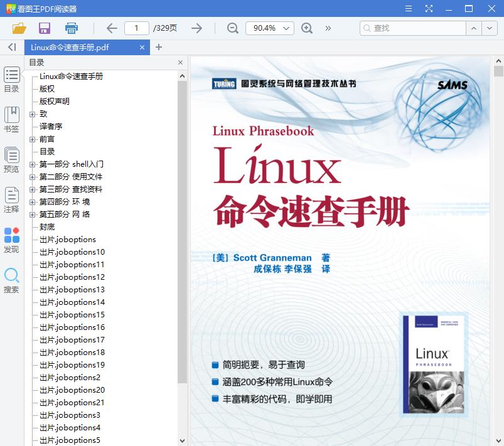Close the Linux命令速查手册.pdf tab
The width and height of the screenshot is (504, 446).
click(142, 48)
